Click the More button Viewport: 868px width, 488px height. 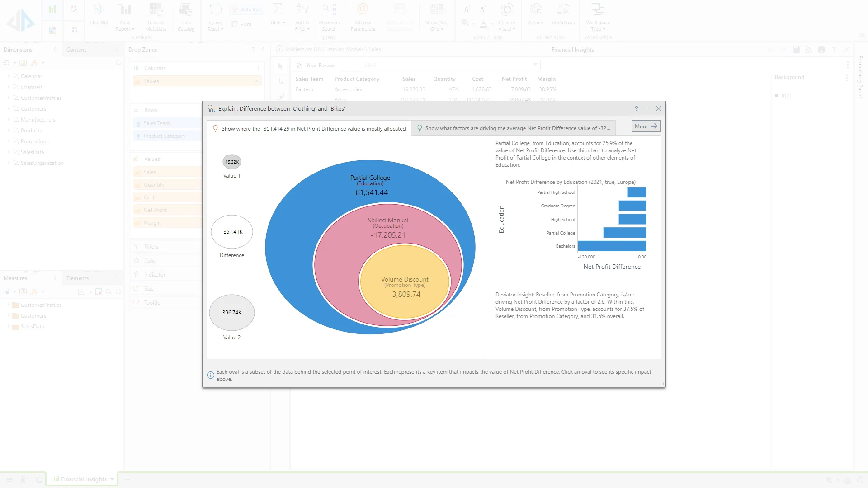click(x=646, y=127)
